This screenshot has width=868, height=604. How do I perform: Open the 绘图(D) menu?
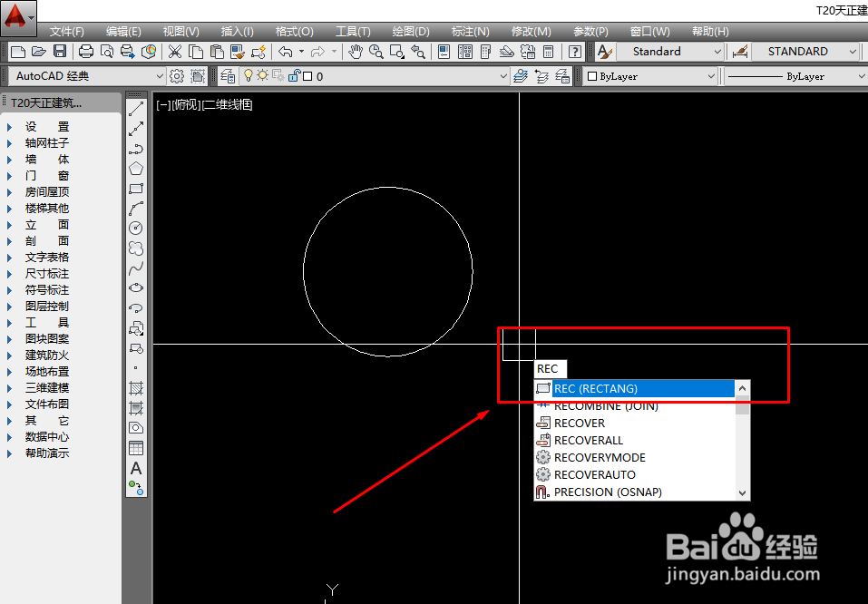pyautogui.click(x=411, y=32)
